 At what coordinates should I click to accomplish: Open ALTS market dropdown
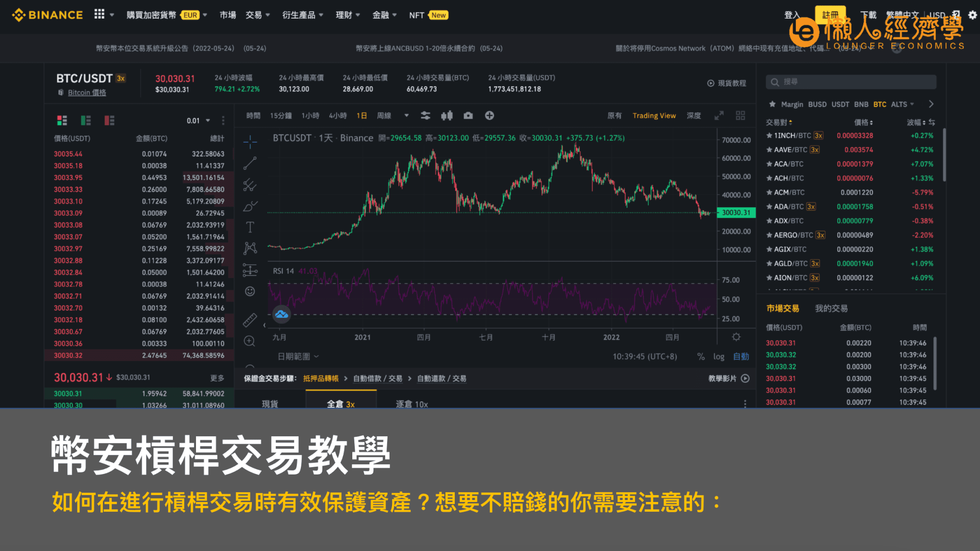[x=902, y=104]
